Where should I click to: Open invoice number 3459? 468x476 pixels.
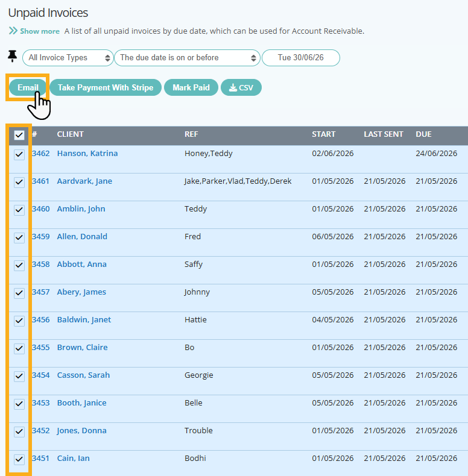41,236
